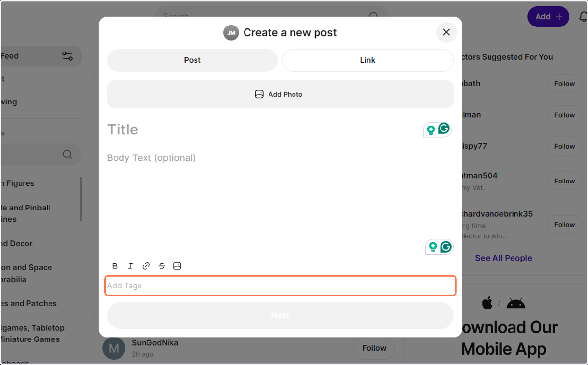
Task: Toggle bold formatting
Action: (x=115, y=266)
